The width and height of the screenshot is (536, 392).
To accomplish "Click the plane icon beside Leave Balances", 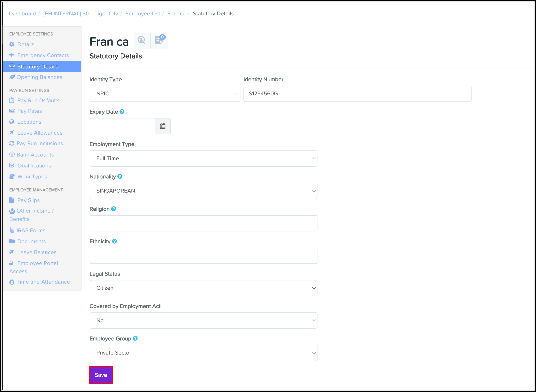I will coord(12,252).
